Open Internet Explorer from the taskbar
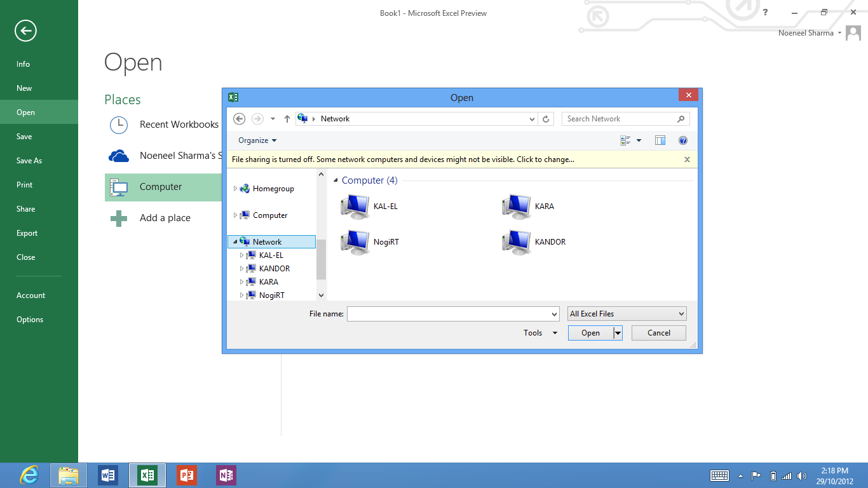Viewport: 868px width, 488px height. [x=29, y=475]
